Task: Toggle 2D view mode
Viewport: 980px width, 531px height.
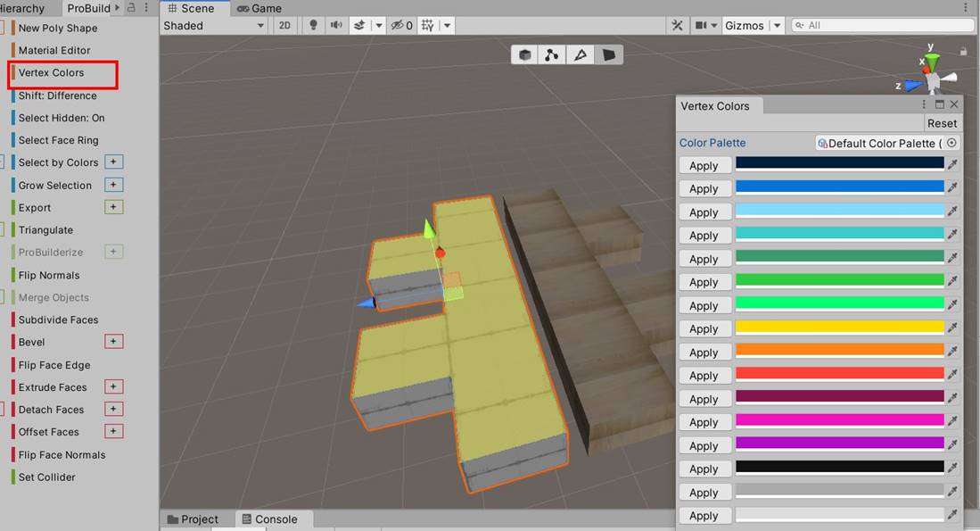Action: 284,25
